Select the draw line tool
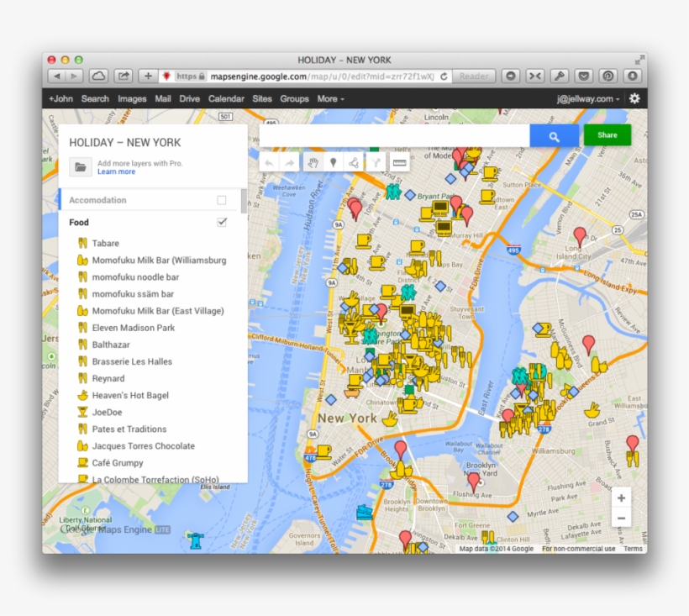The height and width of the screenshot is (616, 689). point(353,163)
